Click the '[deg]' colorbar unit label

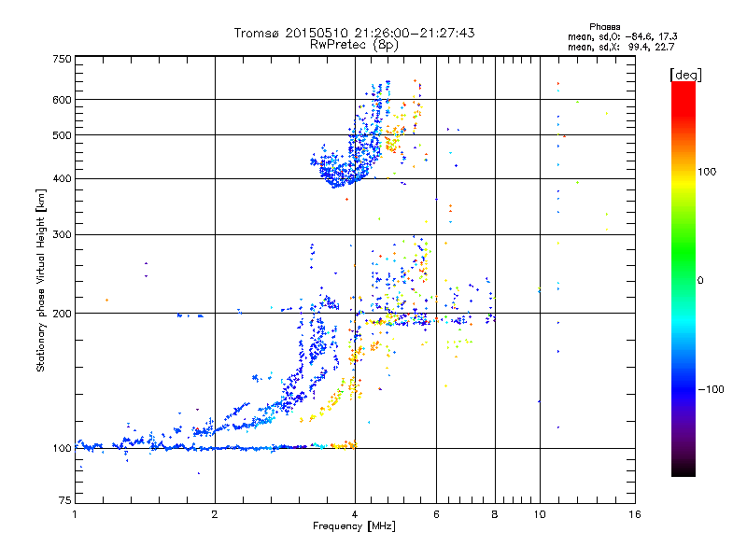click(x=685, y=75)
